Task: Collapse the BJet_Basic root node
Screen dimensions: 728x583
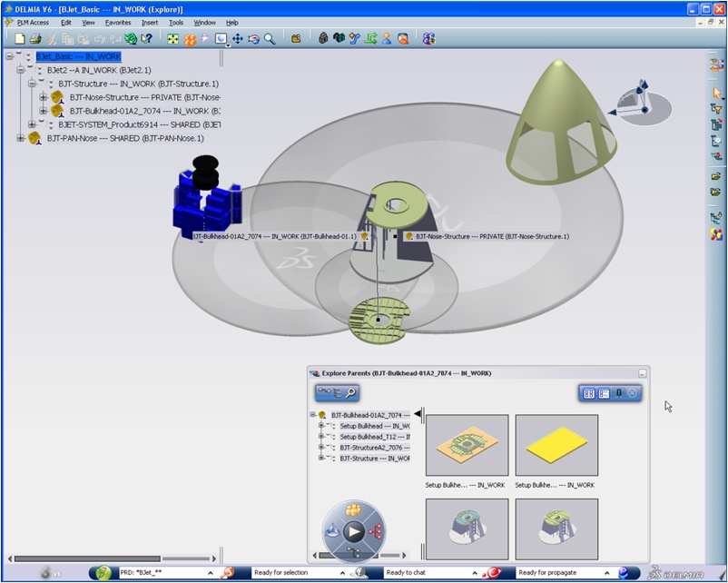Action: pyautogui.click(x=9, y=56)
